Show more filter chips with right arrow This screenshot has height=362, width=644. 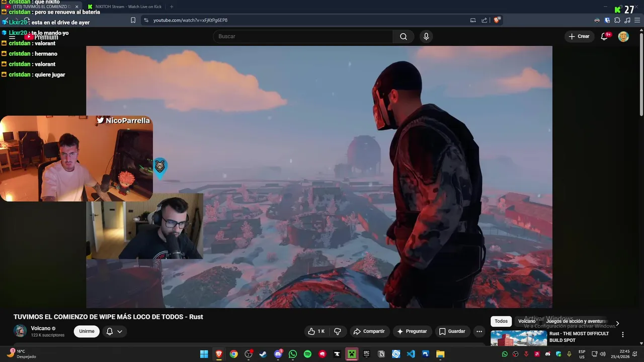[617, 323]
